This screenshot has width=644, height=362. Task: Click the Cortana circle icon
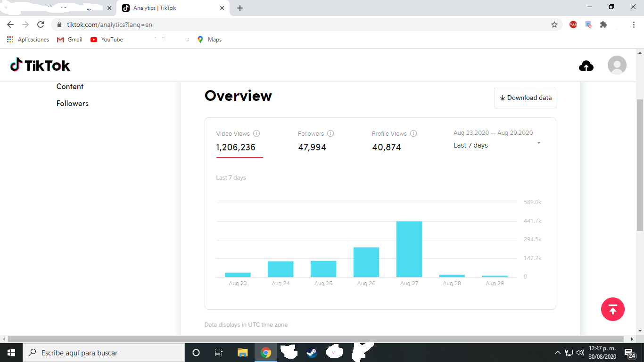coord(196,353)
